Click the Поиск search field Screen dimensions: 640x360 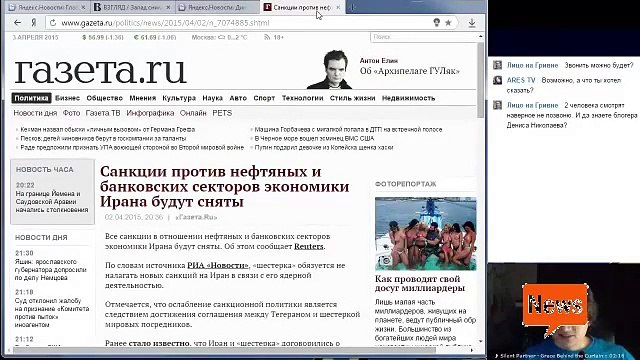(424, 37)
